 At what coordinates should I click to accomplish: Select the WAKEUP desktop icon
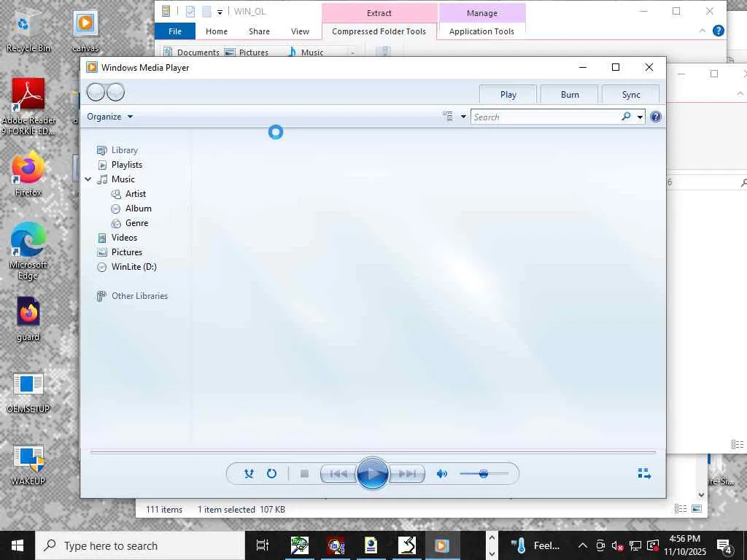28,465
